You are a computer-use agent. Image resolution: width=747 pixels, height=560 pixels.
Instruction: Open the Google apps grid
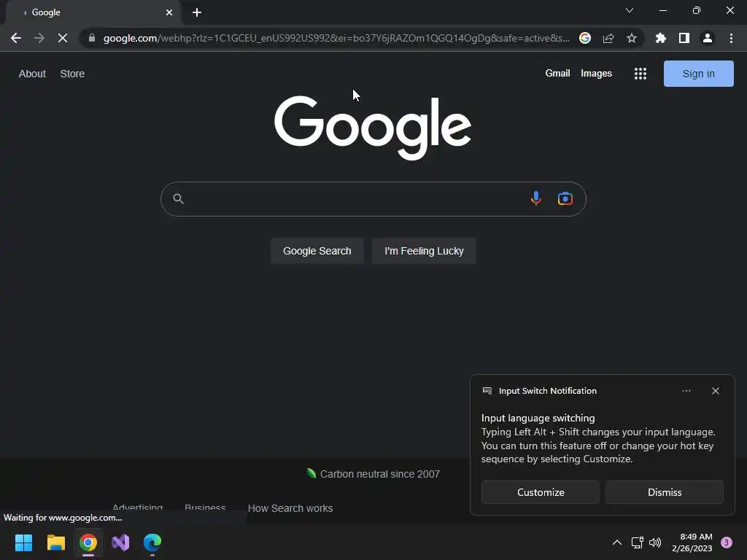pyautogui.click(x=640, y=74)
